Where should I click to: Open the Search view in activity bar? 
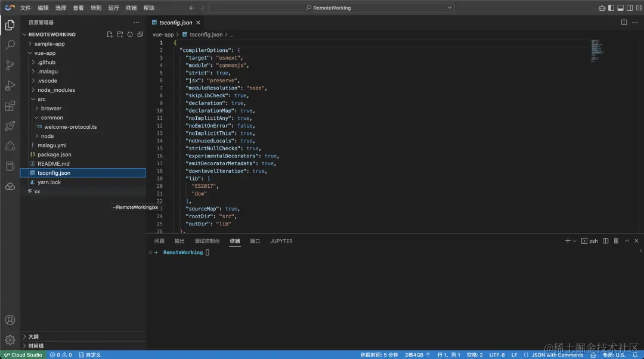10,45
